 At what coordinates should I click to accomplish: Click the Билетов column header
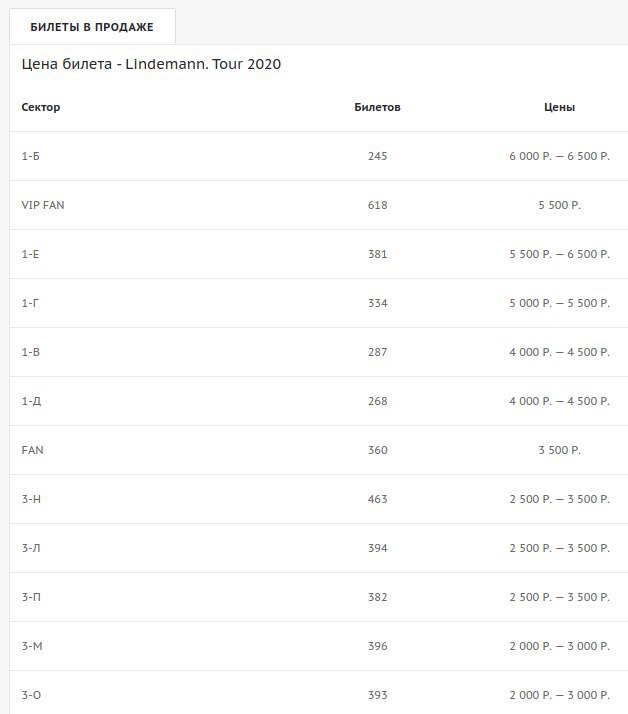378,107
